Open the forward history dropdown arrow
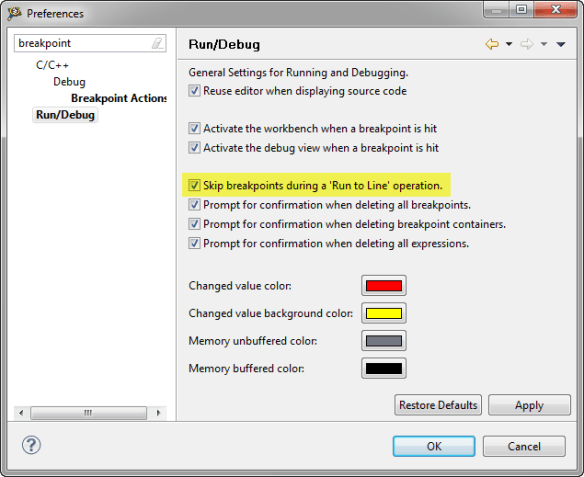584x477 pixels. pos(544,44)
